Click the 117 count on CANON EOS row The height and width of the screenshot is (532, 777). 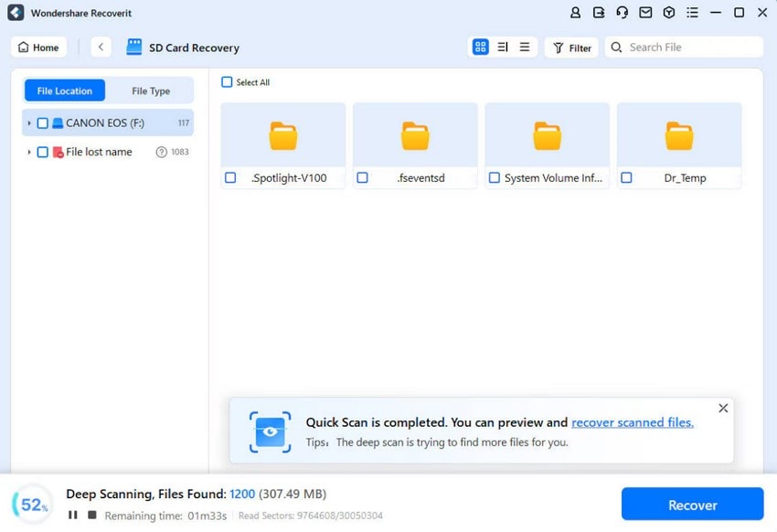click(x=184, y=122)
